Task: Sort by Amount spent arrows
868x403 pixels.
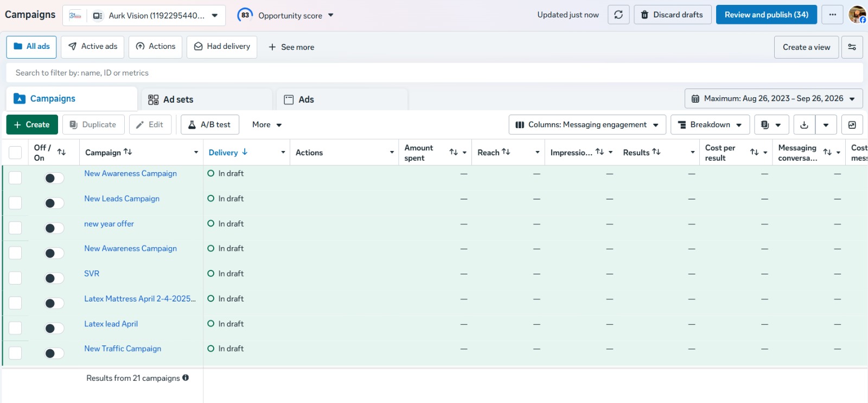Action: pyautogui.click(x=454, y=153)
